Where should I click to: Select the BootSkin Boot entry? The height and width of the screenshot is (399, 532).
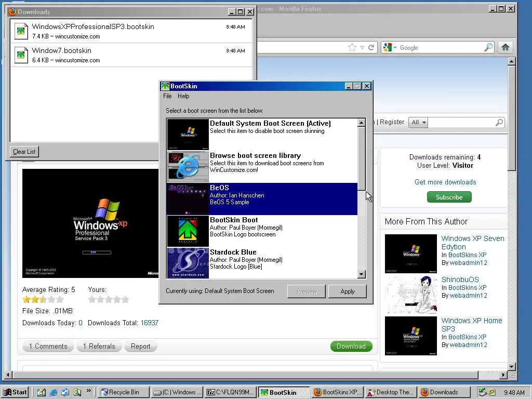coord(262,231)
